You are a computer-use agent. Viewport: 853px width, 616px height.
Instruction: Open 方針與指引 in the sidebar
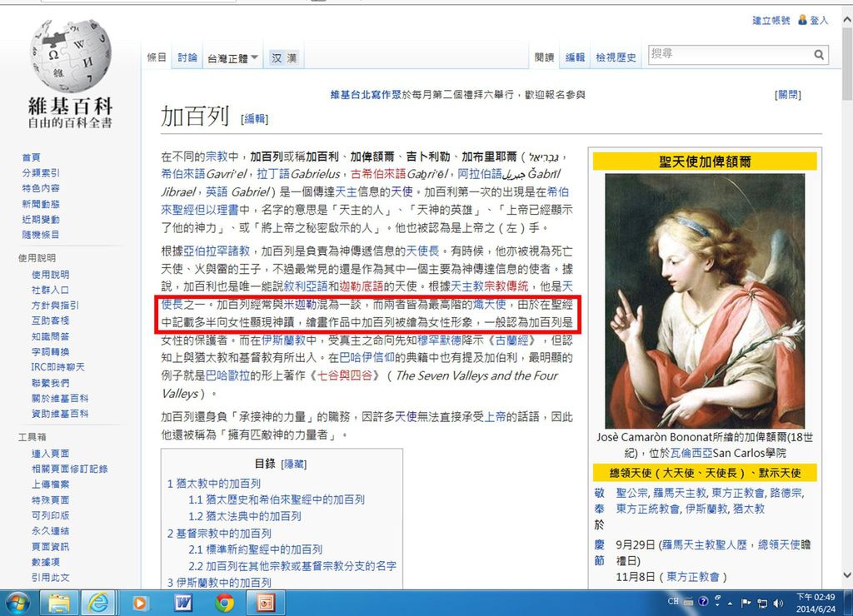pos(56,306)
